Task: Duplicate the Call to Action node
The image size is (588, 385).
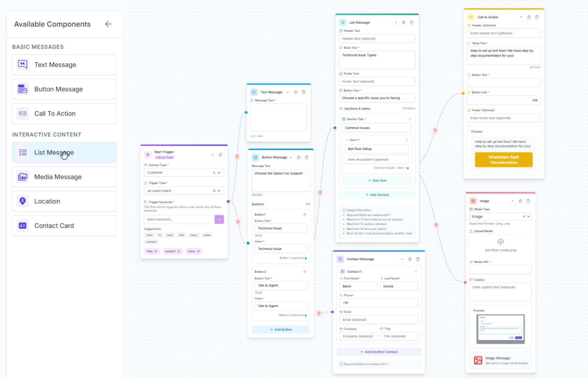Action: click(x=529, y=17)
